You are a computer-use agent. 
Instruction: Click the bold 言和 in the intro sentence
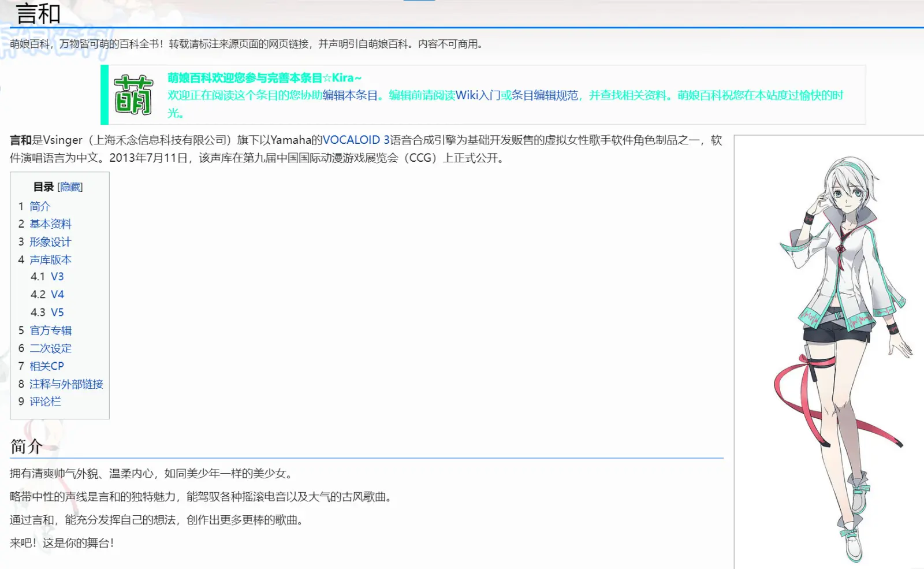tap(21, 140)
